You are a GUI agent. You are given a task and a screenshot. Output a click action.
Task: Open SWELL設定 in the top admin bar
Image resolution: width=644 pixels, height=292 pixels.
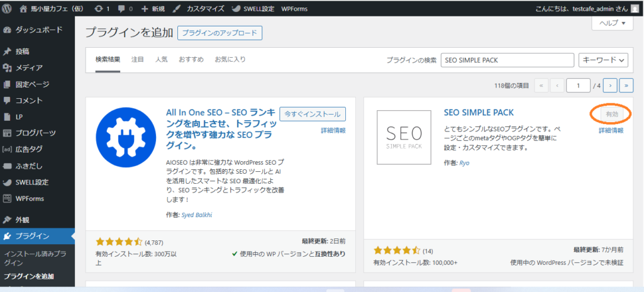(x=253, y=8)
